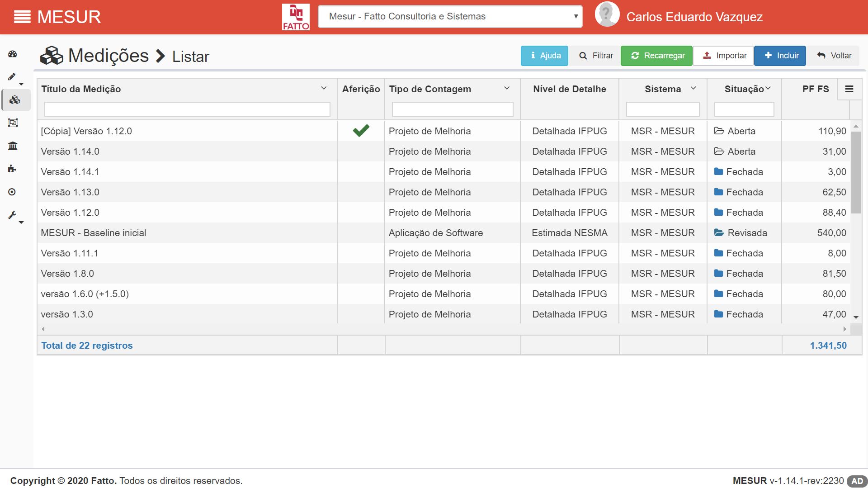This screenshot has height=488, width=868.
Task: Click the closed folder icon on Versão 1.14.1 row
Action: point(719,171)
